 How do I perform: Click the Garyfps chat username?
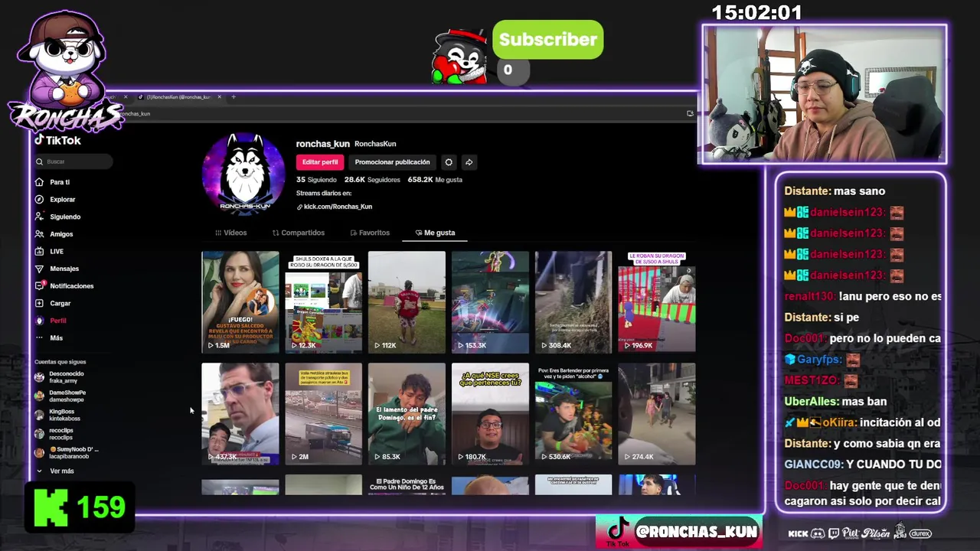click(818, 360)
